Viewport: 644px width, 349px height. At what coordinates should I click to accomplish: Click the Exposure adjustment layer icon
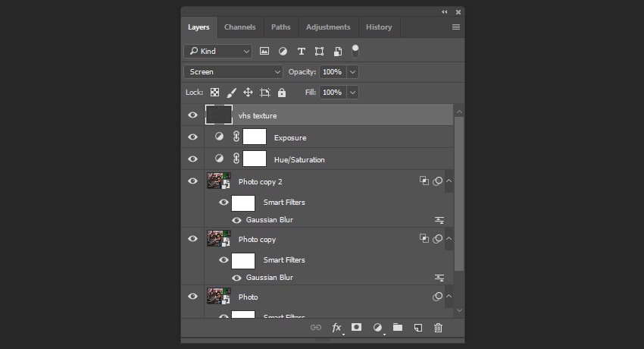pos(219,137)
